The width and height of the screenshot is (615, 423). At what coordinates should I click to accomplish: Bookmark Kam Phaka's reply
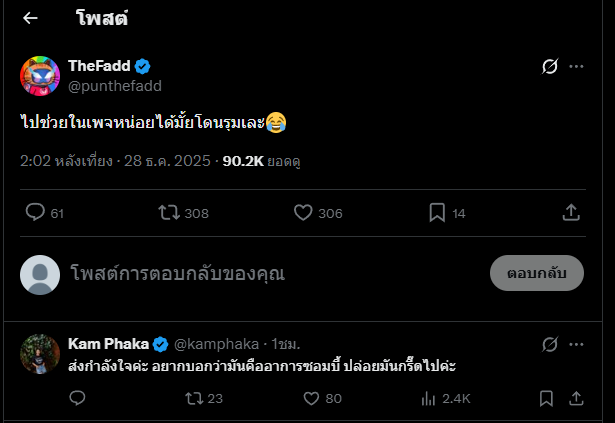[x=546, y=398]
